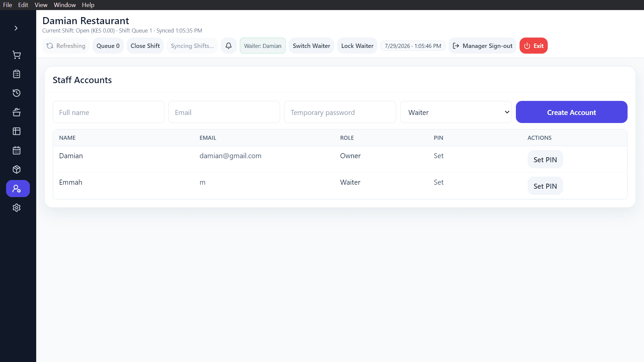Click Switch Waiter
Viewport: 644px width, 362px height.
(311, 46)
